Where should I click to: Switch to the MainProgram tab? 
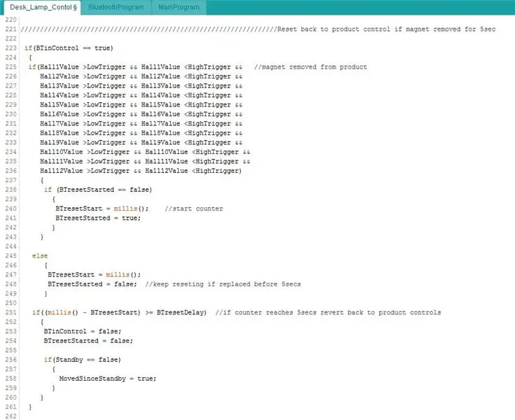coord(179,7)
